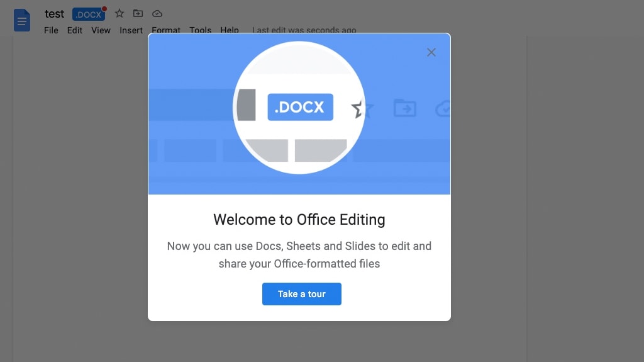Open the View menu
This screenshot has height=362, width=644.
[x=101, y=30]
